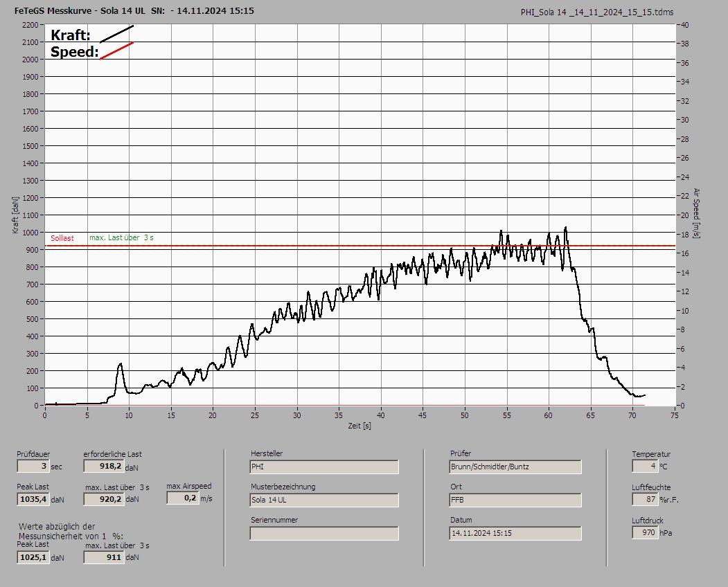Click the 1000 tick on Kraft axis

coord(30,233)
